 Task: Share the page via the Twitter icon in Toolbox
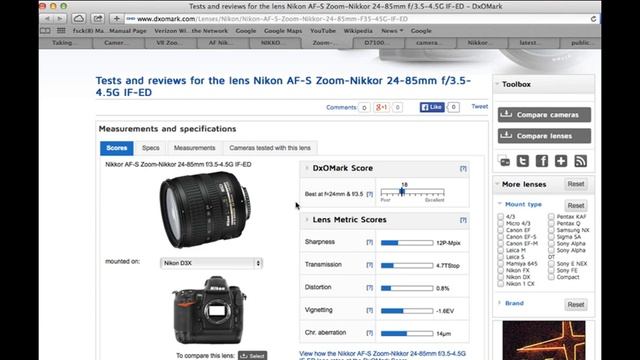pyautogui.click(x=522, y=161)
